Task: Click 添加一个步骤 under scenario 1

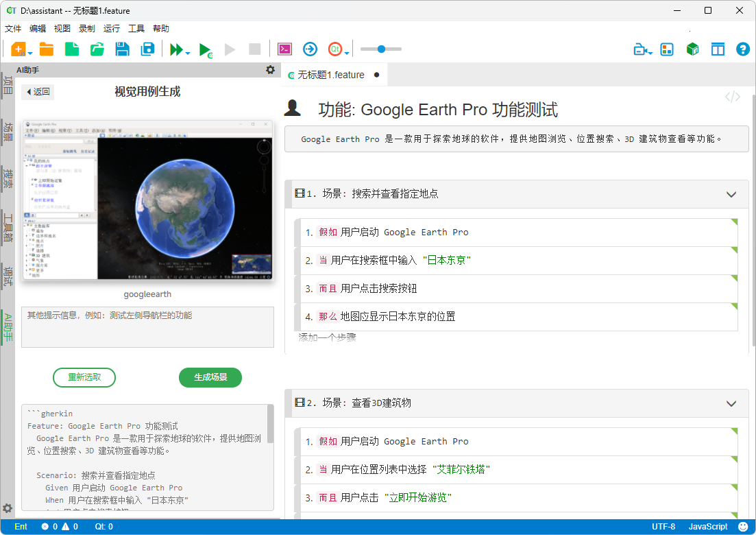Action: [x=327, y=337]
